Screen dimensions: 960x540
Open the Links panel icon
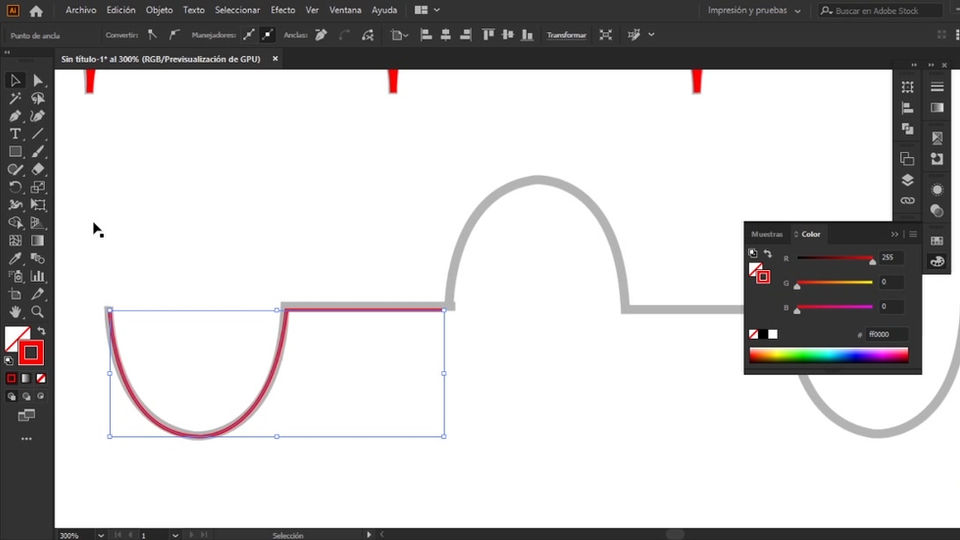pos(907,201)
